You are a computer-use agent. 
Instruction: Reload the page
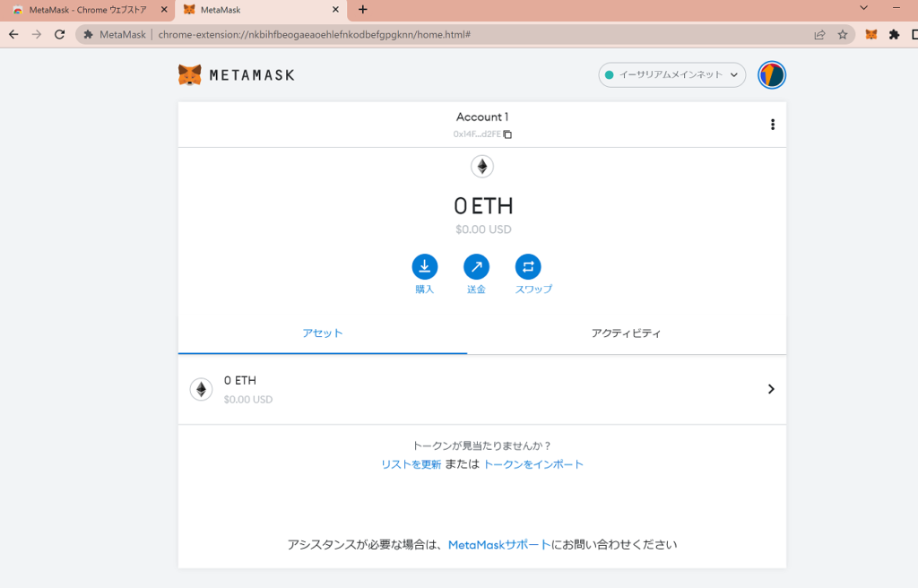pos(60,35)
